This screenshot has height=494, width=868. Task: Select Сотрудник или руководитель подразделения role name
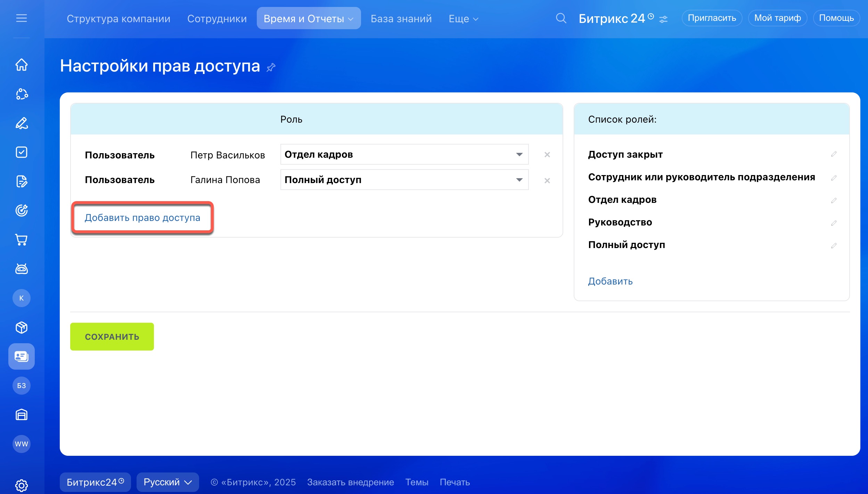(701, 177)
